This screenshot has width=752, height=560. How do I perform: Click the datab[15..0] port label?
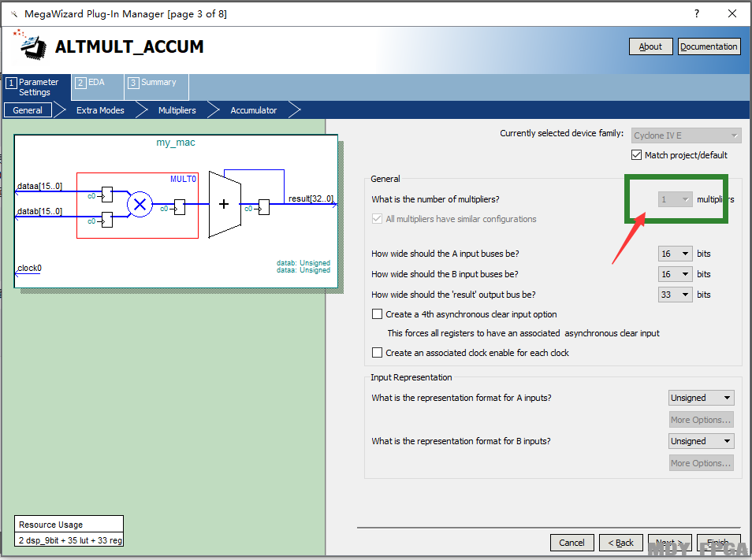(x=39, y=211)
